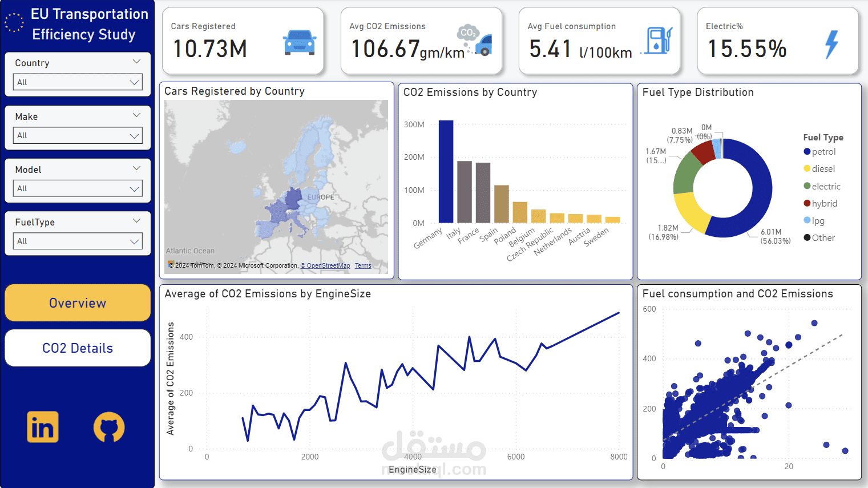
Task: Click the Germany bar in CO2 chart
Action: 446,171
